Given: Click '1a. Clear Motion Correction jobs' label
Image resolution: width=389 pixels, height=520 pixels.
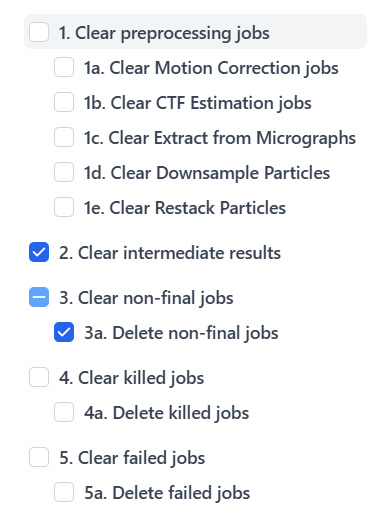Looking at the screenshot, I should point(211,68).
